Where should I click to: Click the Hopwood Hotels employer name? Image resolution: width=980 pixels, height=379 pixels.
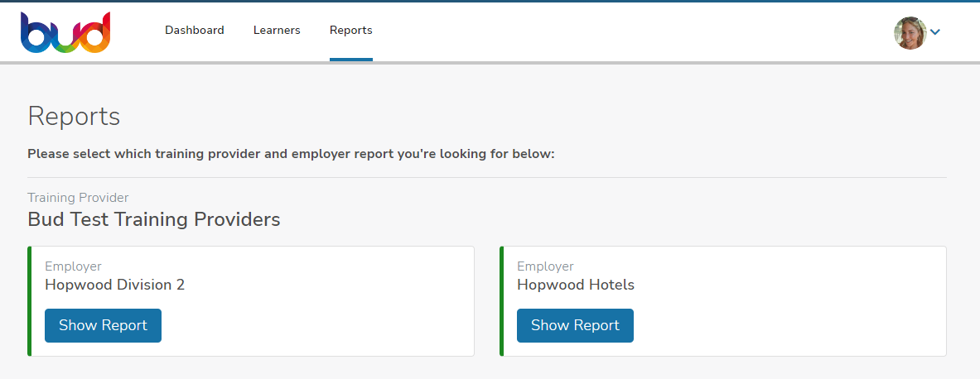pyautogui.click(x=575, y=285)
